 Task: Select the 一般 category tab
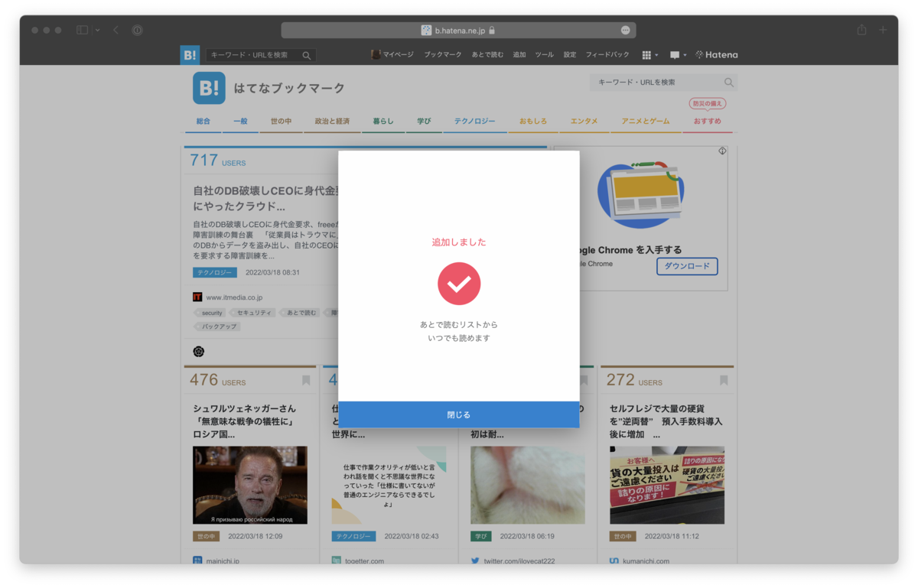[240, 121]
